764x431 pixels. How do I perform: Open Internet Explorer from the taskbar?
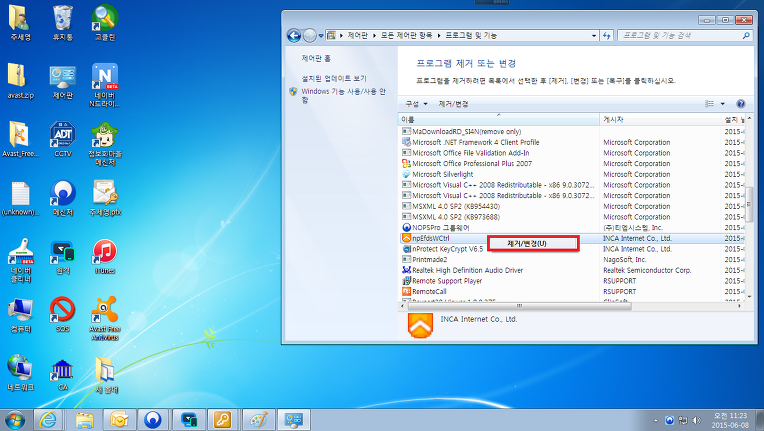pyautogui.click(x=48, y=420)
